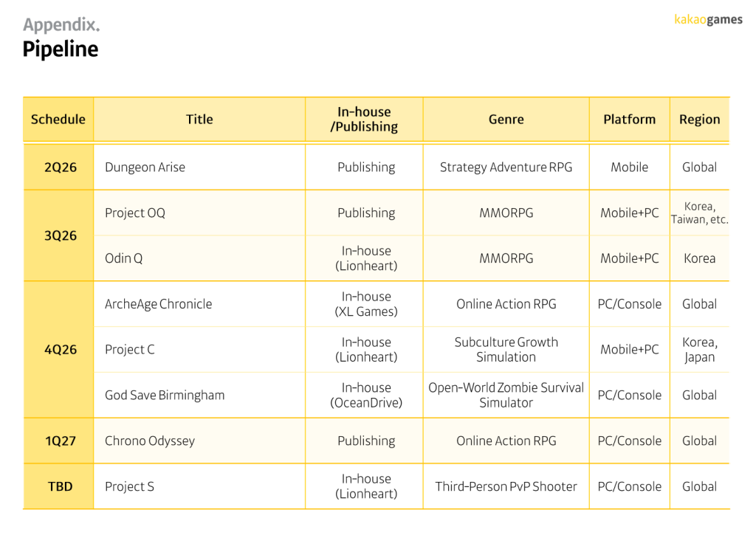Image resolution: width=756 pixels, height=538 pixels.
Task: Click the Third-Person PvP Shooter genre cell
Action: pyautogui.click(x=506, y=487)
